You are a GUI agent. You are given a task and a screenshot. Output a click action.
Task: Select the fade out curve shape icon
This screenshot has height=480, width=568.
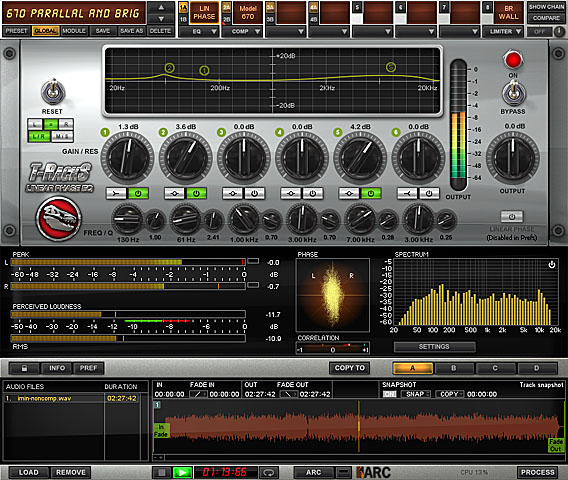coord(289,394)
